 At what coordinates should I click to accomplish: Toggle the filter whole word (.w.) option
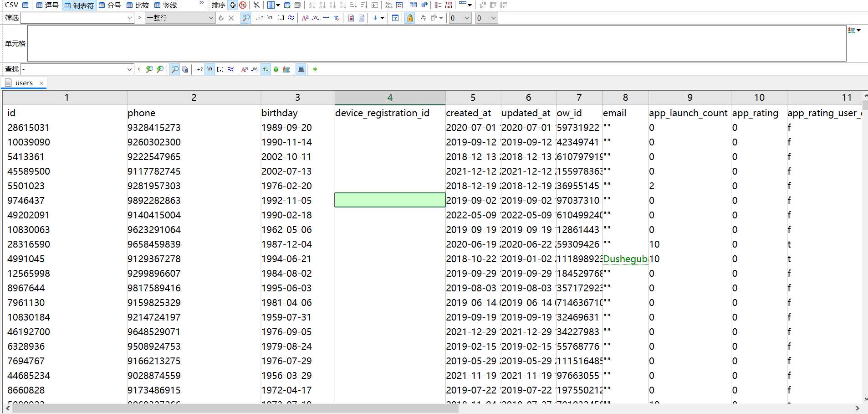(315, 18)
